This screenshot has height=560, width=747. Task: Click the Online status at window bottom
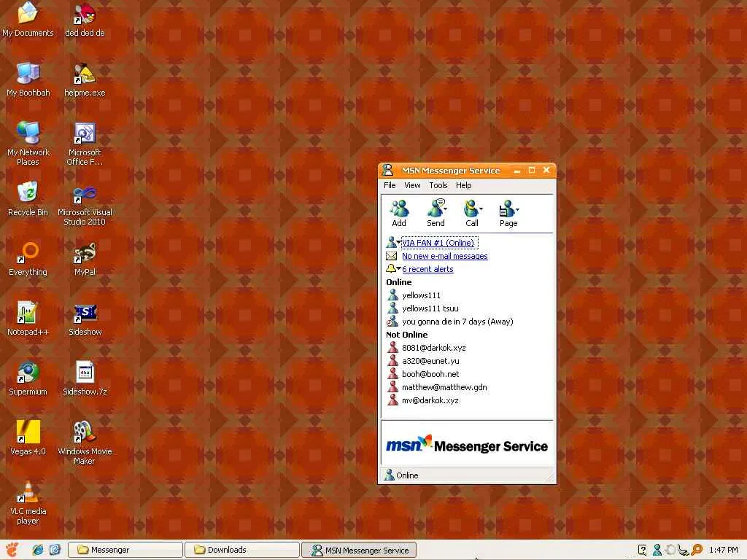(x=402, y=475)
